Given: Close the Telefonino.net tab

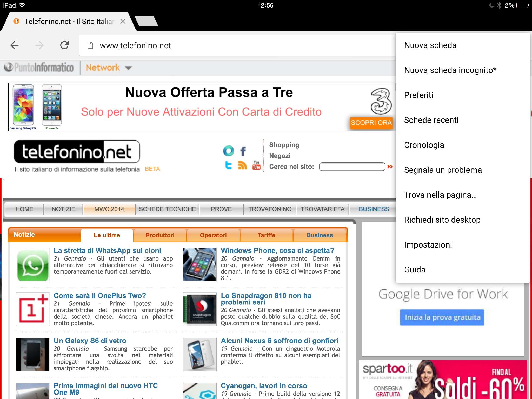Looking at the screenshot, I should [123, 21].
